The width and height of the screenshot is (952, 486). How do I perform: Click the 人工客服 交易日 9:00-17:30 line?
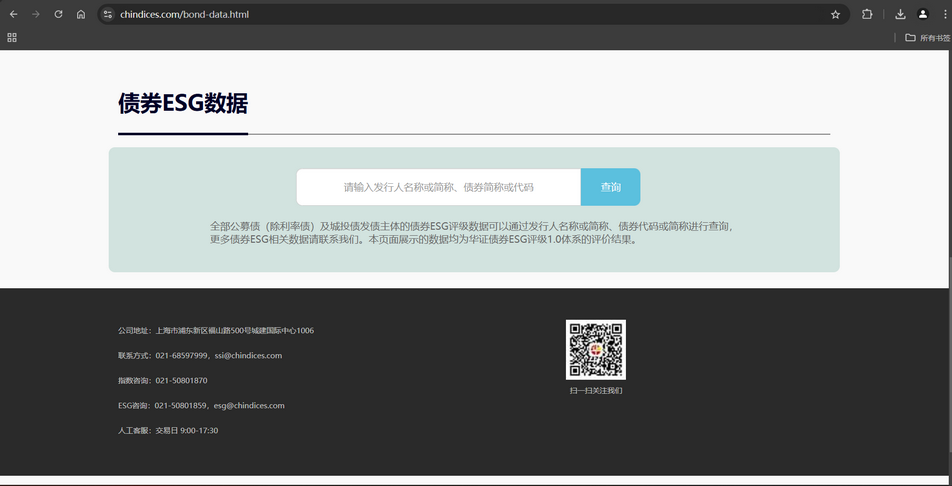tap(168, 430)
